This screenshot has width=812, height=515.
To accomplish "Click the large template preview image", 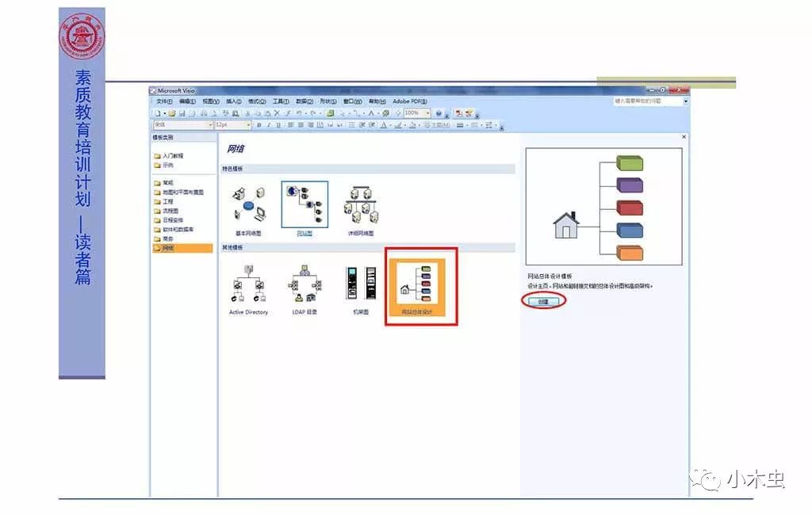I will [x=603, y=207].
